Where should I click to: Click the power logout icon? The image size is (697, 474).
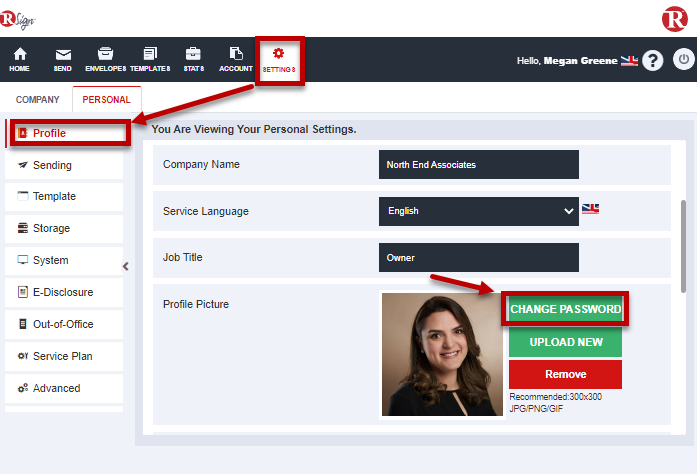tap(684, 59)
